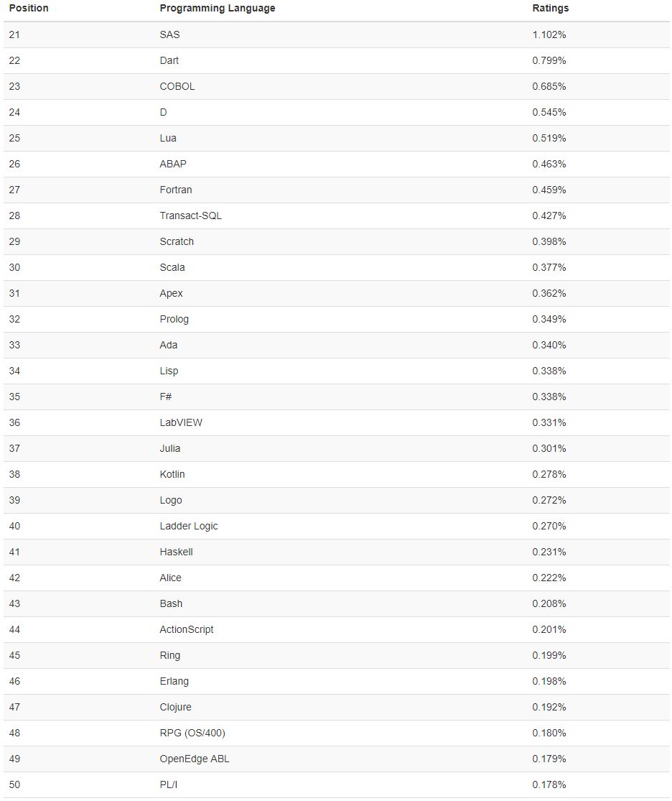
Task: Click the ActionScript language cell
Action: [x=187, y=629]
